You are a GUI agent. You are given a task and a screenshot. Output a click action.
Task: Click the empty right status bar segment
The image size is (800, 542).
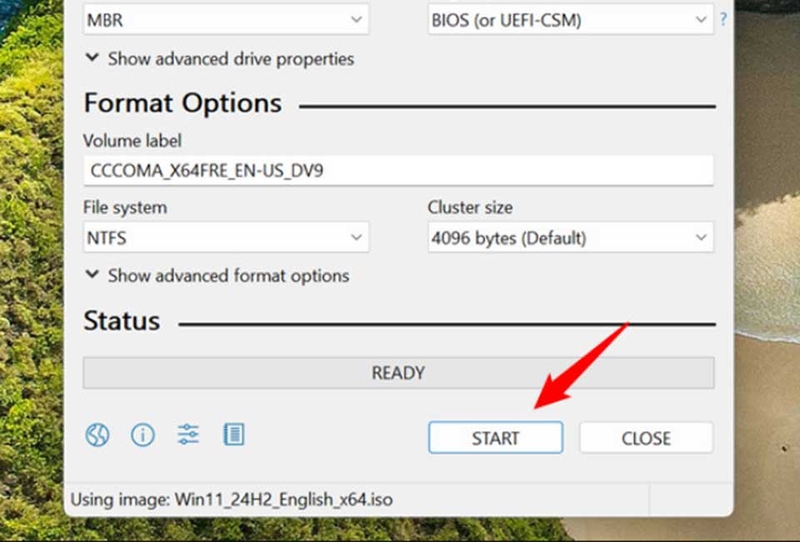(691, 499)
